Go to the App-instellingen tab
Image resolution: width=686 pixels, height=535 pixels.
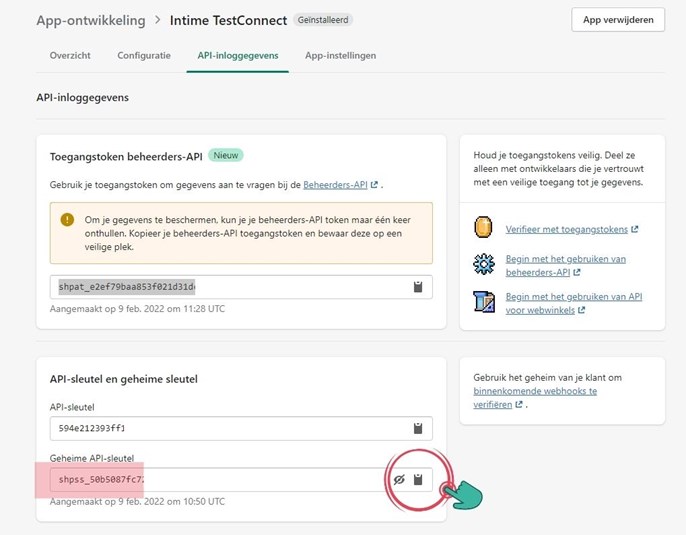[x=340, y=56]
